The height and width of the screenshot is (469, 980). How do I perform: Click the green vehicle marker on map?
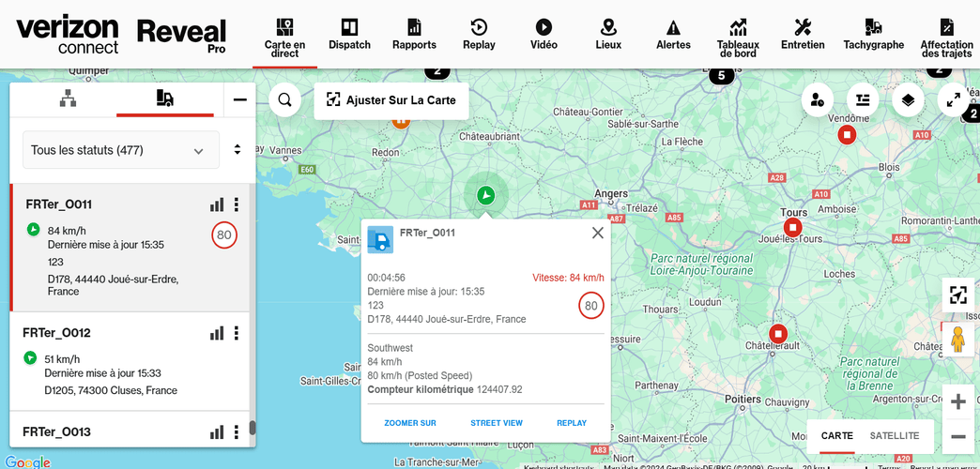(485, 195)
